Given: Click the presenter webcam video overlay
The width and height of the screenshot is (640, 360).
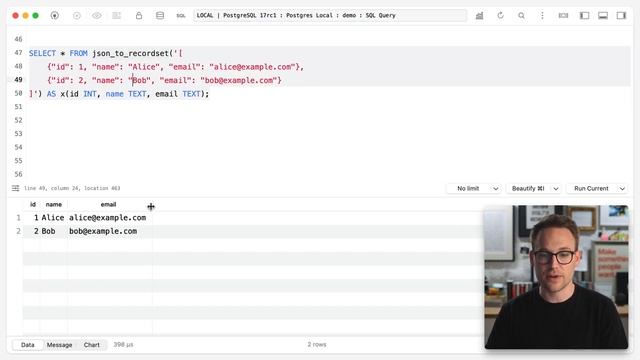Looking at the screenshot, I should pos(556,277).
